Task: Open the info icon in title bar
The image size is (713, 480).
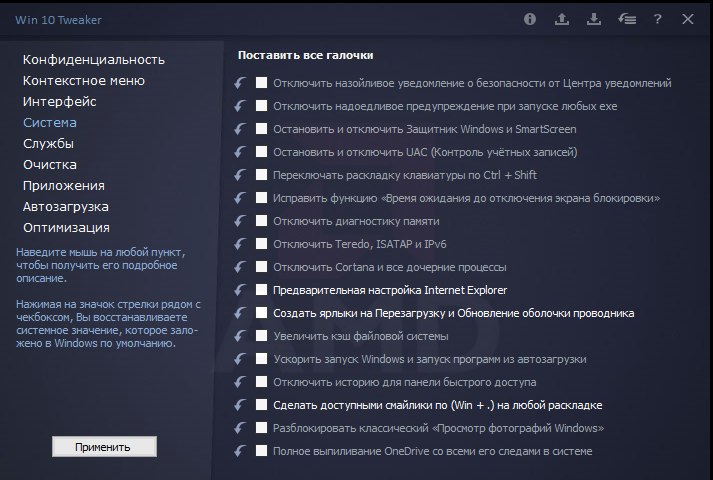Action: click(530, 19)
